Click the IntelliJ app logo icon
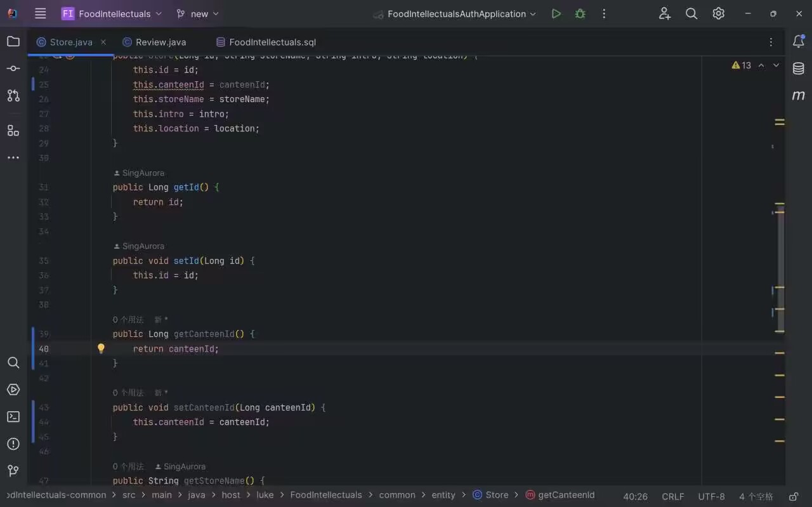This screenshot has height=507, width=812. pos(13,13)
